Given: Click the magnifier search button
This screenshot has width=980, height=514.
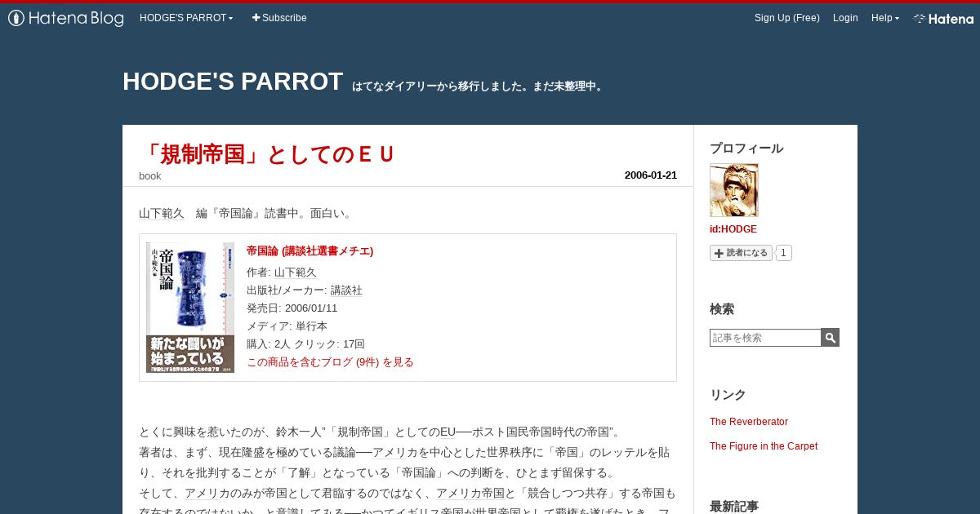Looking at the screenshot, I should [831, 338].
